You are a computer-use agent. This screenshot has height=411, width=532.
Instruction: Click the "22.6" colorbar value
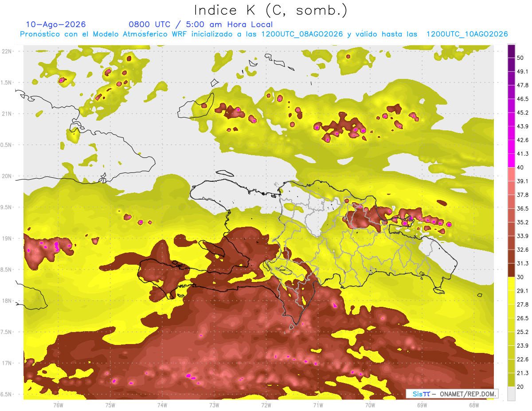pyautogui.click(x=523, y=360)
